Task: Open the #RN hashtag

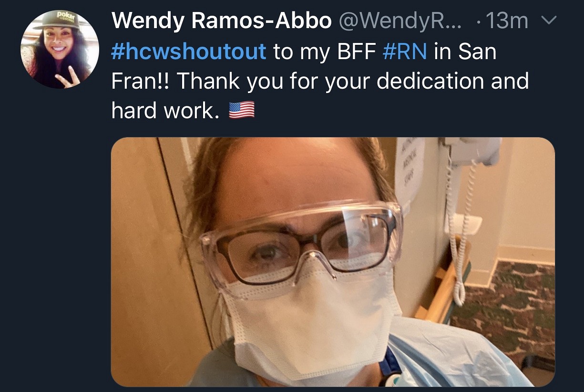Action: tap(405, 52)
